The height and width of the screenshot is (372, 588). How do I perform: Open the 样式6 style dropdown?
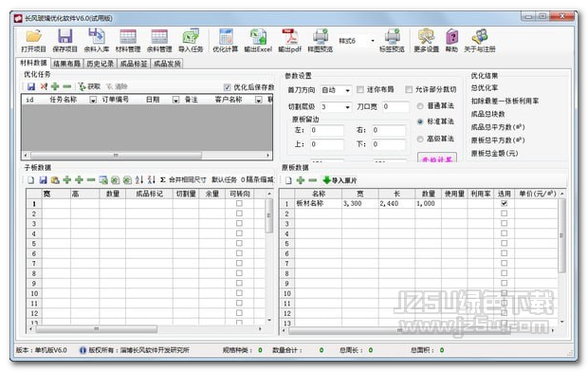tap(373, 41)
